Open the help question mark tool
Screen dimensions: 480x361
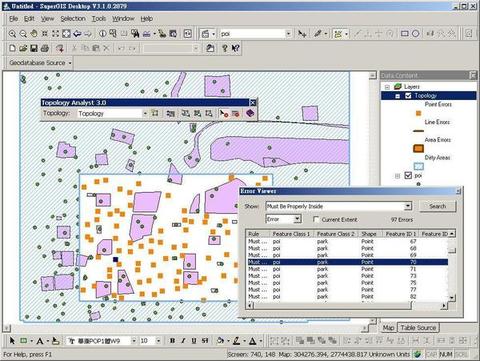[225, 49]
